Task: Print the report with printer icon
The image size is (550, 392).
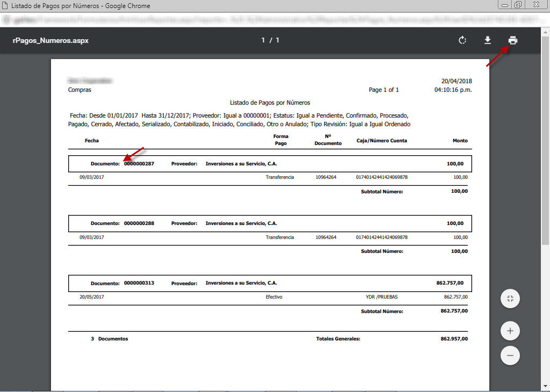Action: [513, 40]
